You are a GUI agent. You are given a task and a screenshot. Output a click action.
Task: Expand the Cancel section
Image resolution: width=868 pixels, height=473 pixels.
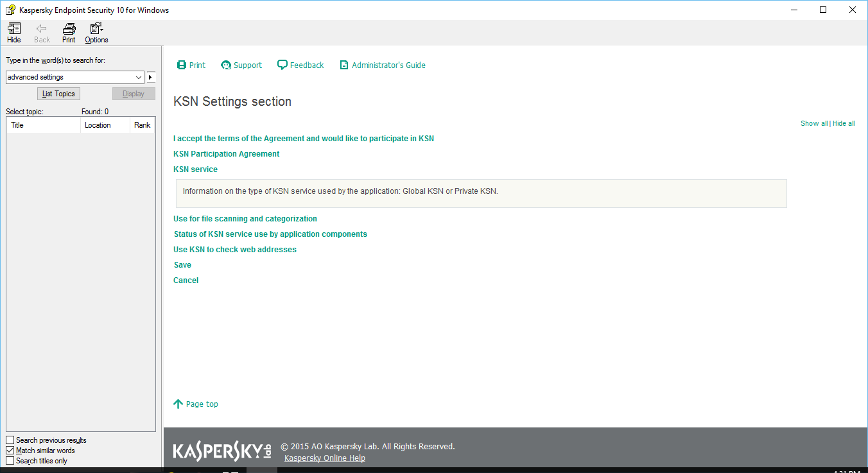tap(186, 280)
